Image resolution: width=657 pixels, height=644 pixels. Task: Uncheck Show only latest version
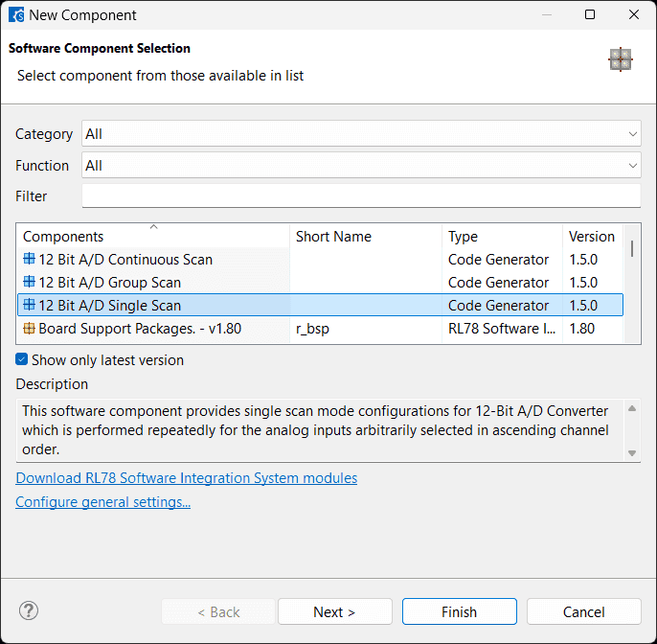[x=22, y=360]
